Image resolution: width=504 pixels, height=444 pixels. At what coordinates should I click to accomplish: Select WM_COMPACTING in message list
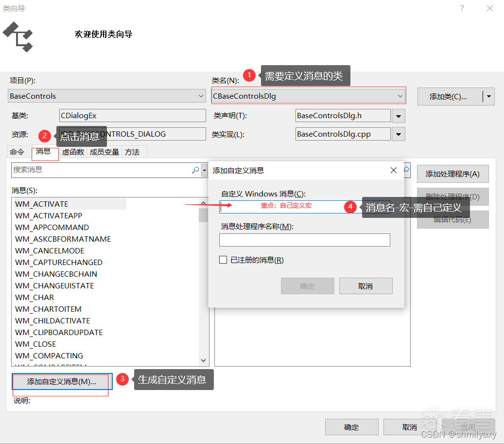(49, 356)
